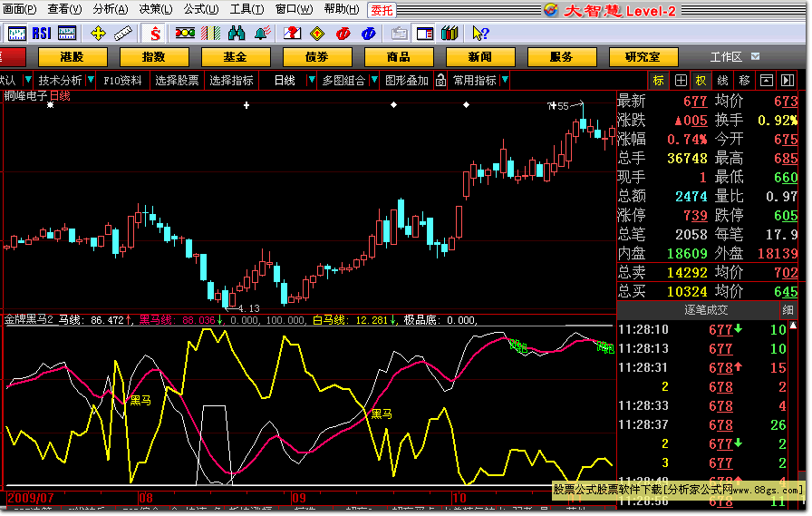Click the blue round info icon

(368, 34)
